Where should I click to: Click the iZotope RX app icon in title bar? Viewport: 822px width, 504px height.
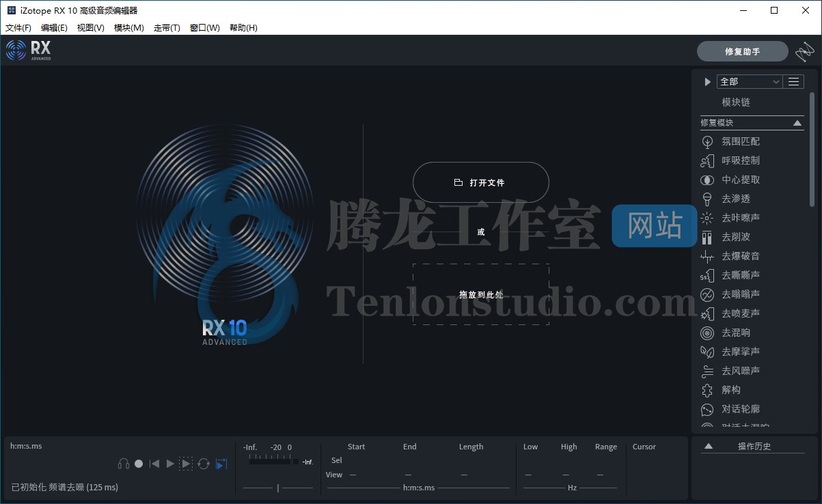pos(12,10)
